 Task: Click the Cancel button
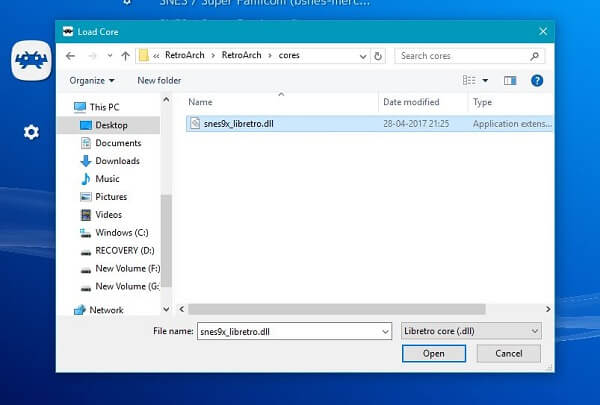click(509, 353)
